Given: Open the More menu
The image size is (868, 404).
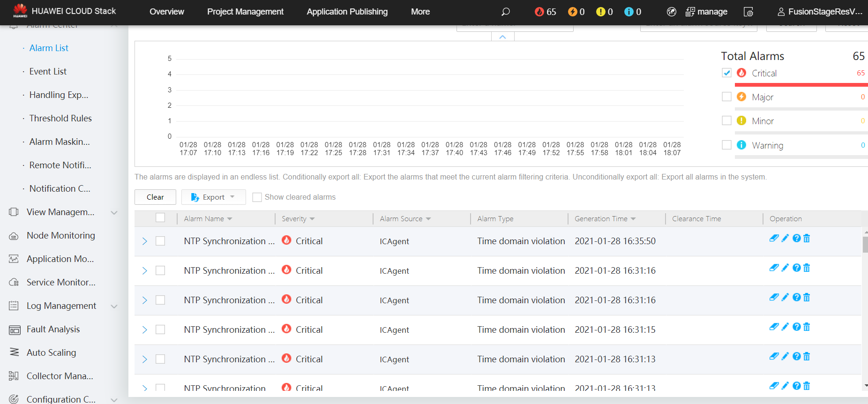Looking at the screenshot, I should (420, 12).
